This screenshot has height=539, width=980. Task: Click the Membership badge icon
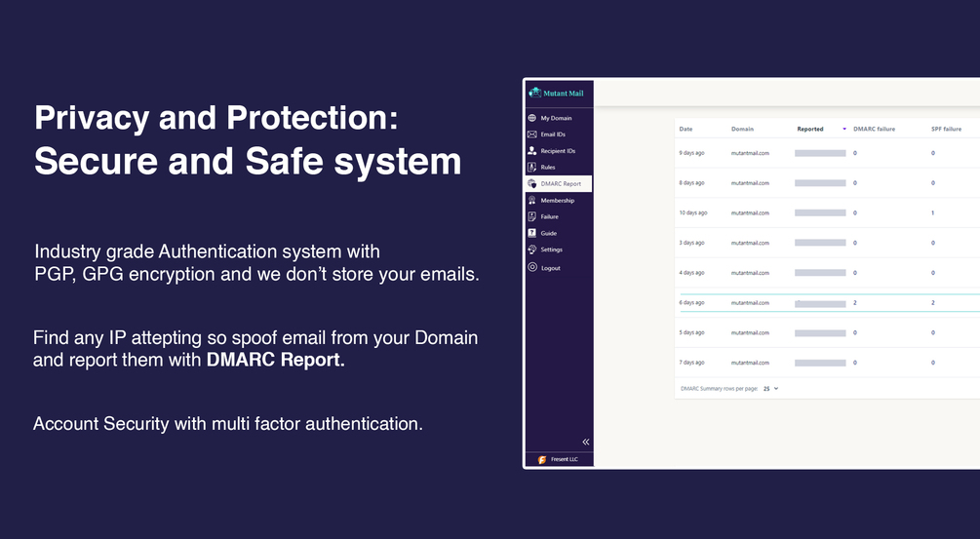coord(531,200)
